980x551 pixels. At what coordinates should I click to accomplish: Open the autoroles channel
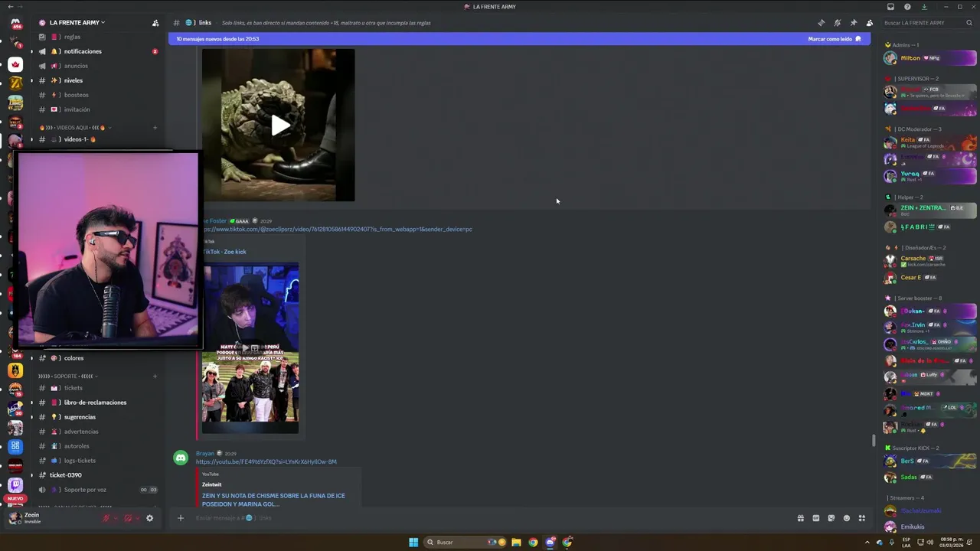(x=98, y=446)
